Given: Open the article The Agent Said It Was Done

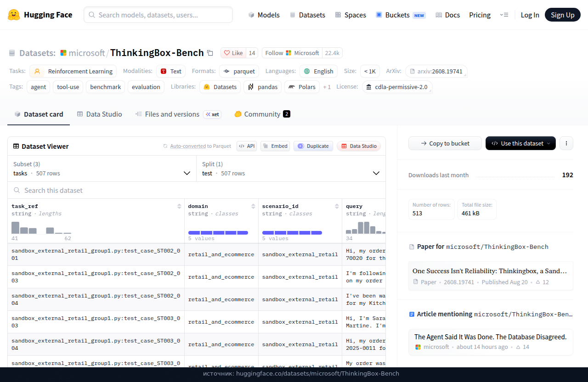Looking at the screenshot, I should click(491, 342).
